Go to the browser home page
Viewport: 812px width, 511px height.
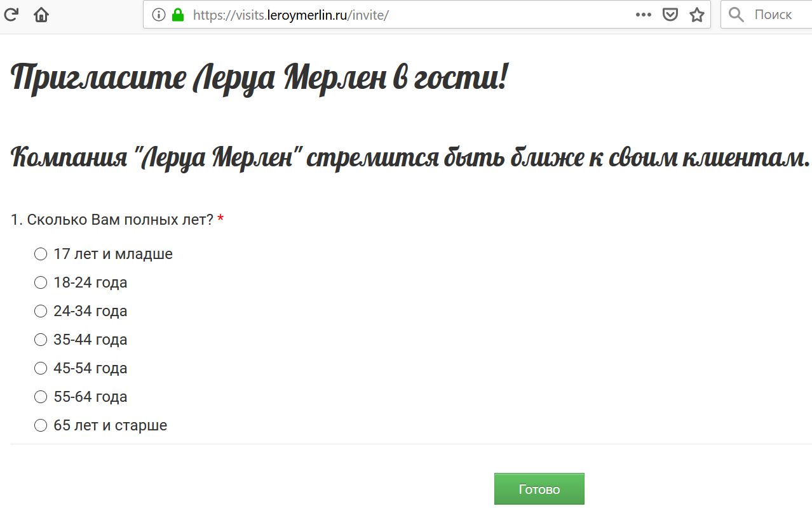[41, 15]
